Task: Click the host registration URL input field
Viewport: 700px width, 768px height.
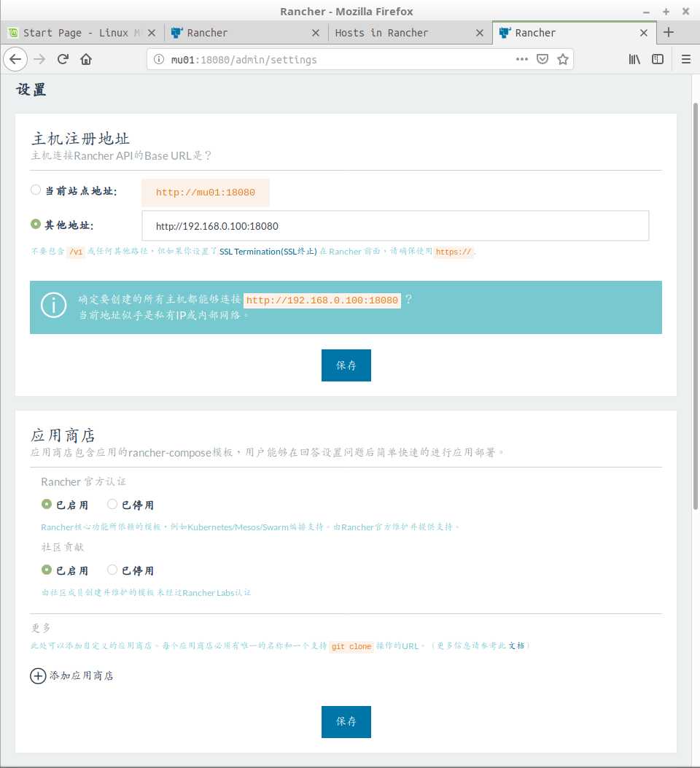Action: point(395,226)
